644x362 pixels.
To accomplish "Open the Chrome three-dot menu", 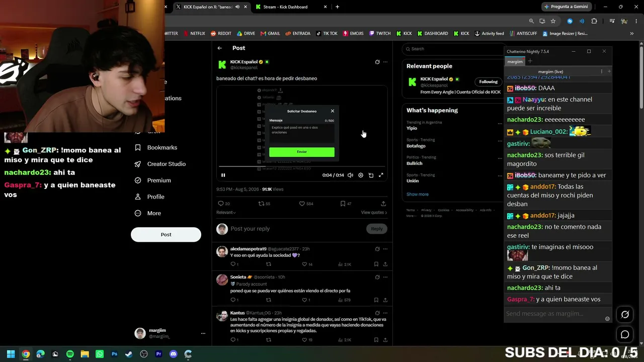I will (x=636, y=21).
